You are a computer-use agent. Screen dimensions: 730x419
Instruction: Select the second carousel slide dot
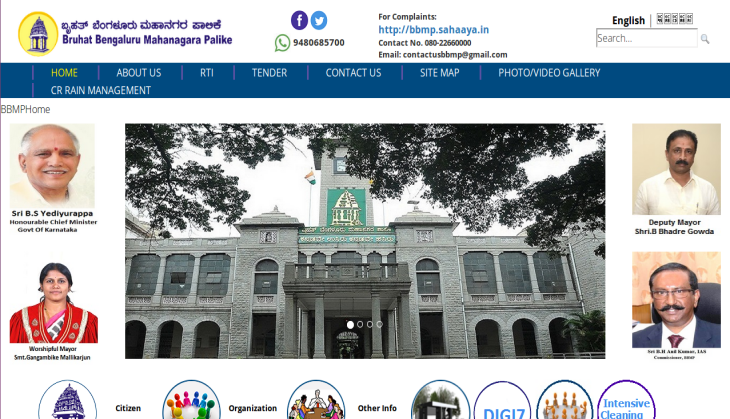(x=360, y=324)
